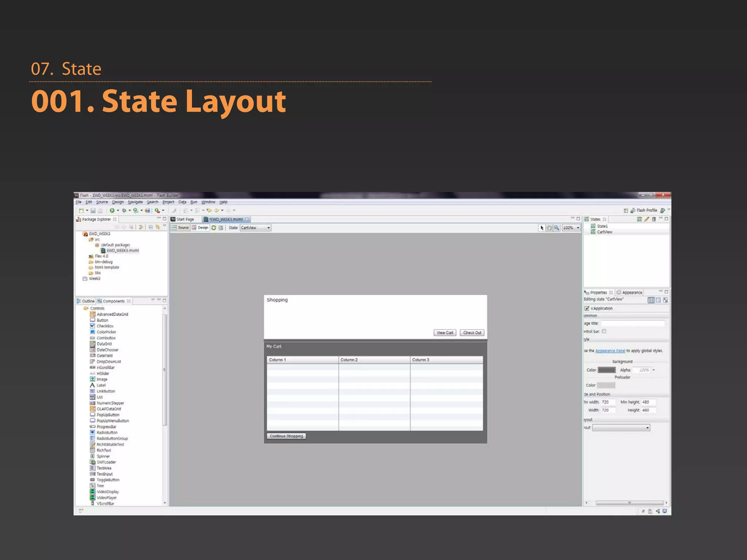This screenshot has width=747, height=560.
Task: Select the Pan hand tool
Action: tap(549, 228)
